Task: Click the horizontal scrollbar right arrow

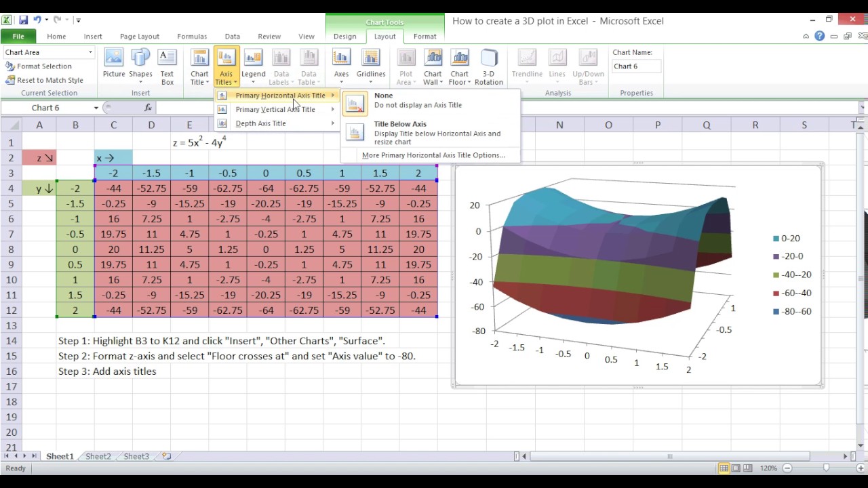Action: 846,457
